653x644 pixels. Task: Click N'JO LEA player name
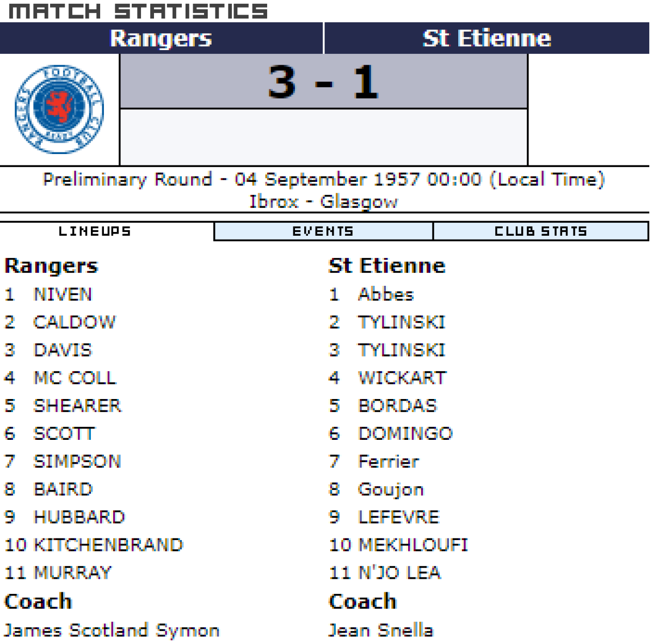(x=399, y=573)
